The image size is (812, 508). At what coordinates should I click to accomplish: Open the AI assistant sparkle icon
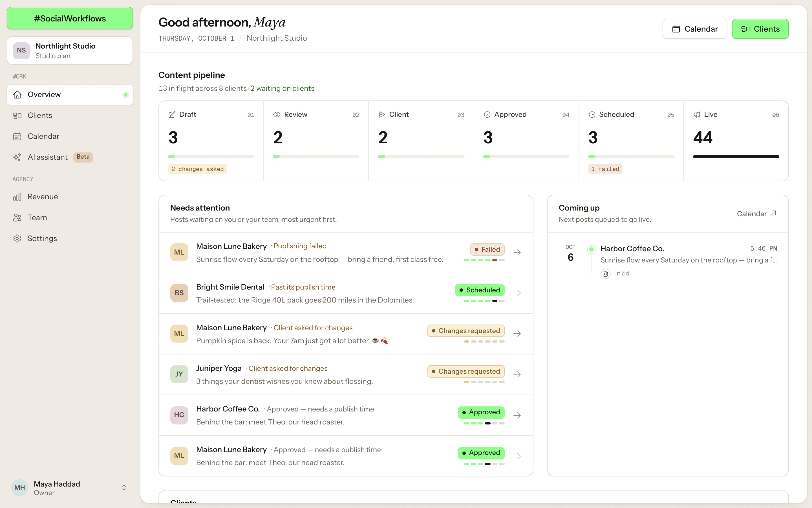point(17,157)
